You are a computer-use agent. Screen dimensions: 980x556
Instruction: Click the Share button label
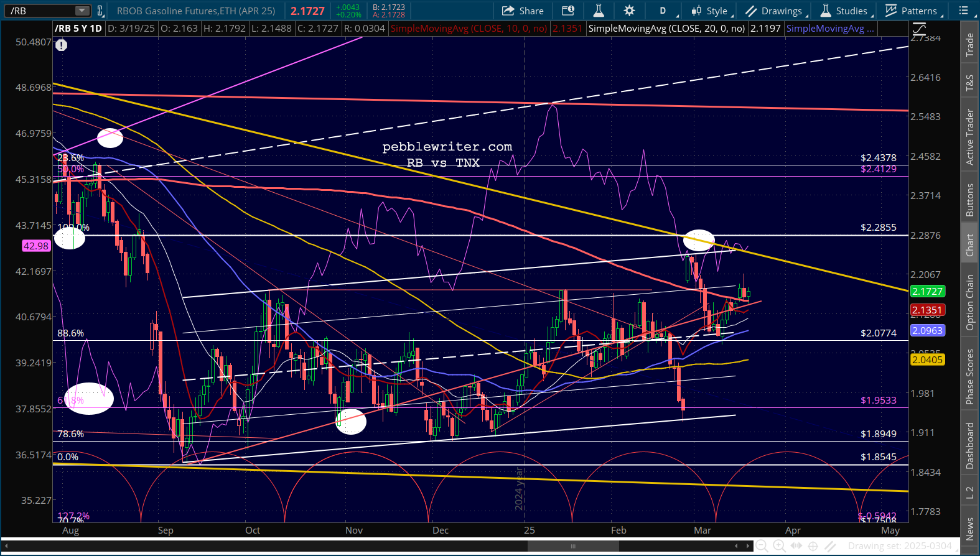(531, 11)
